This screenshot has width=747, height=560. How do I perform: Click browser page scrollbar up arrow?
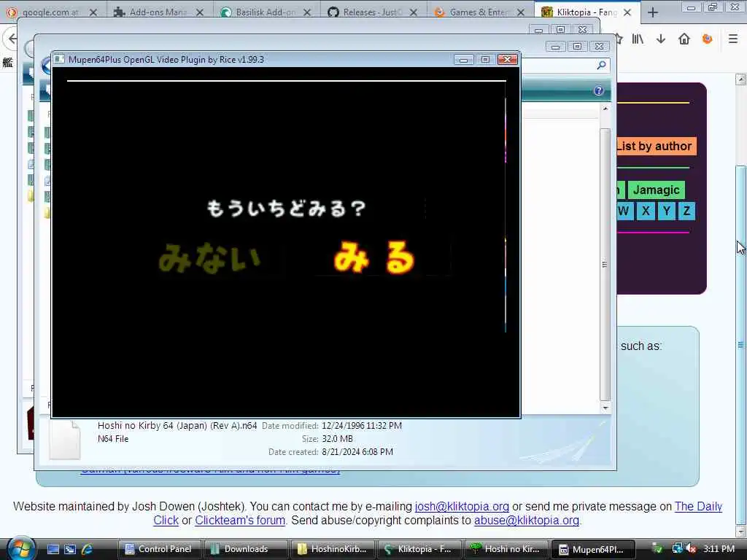pyautogui.click(x=741, y=79)
